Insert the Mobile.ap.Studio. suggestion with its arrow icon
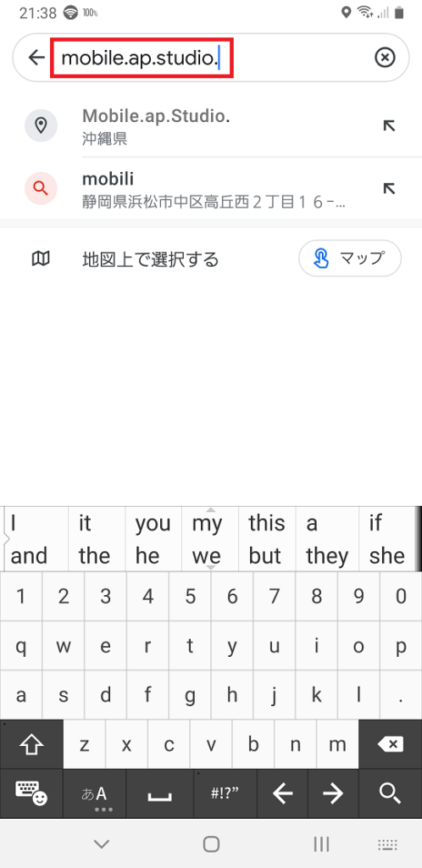This screenshot has height=868, width=422. coord(389,126)
